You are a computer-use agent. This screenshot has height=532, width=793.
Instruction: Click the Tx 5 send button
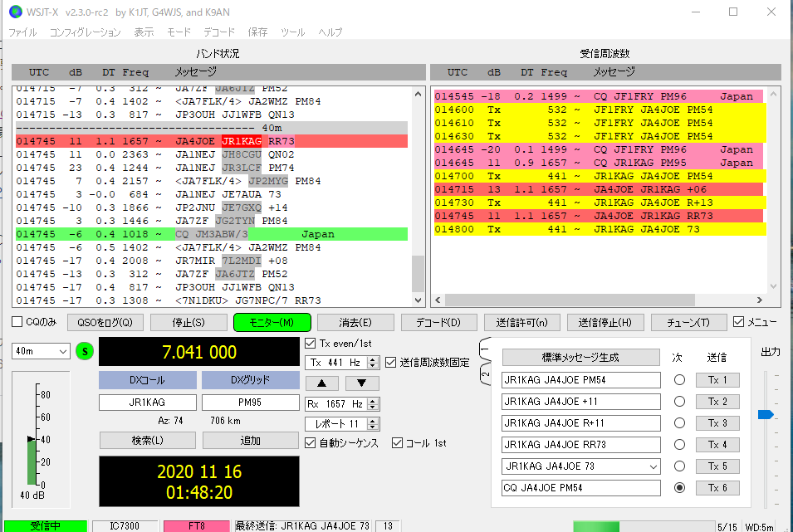click(717, 466)
